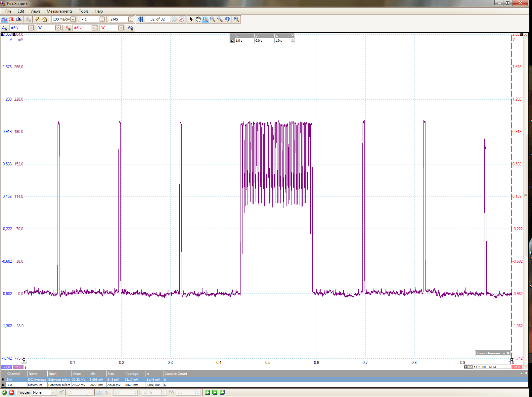Click the green Delete Measurement minus button
Screen dimensions: 532x397
(x=215, y=392)
